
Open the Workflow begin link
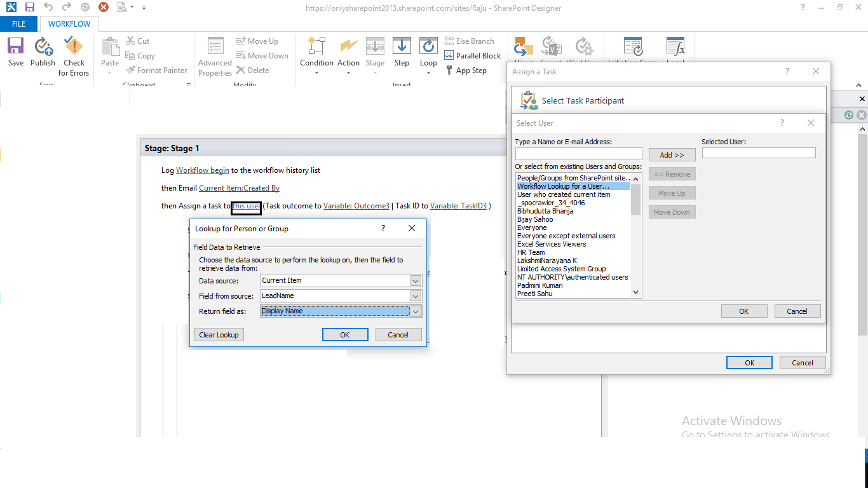tap(203, 170)
